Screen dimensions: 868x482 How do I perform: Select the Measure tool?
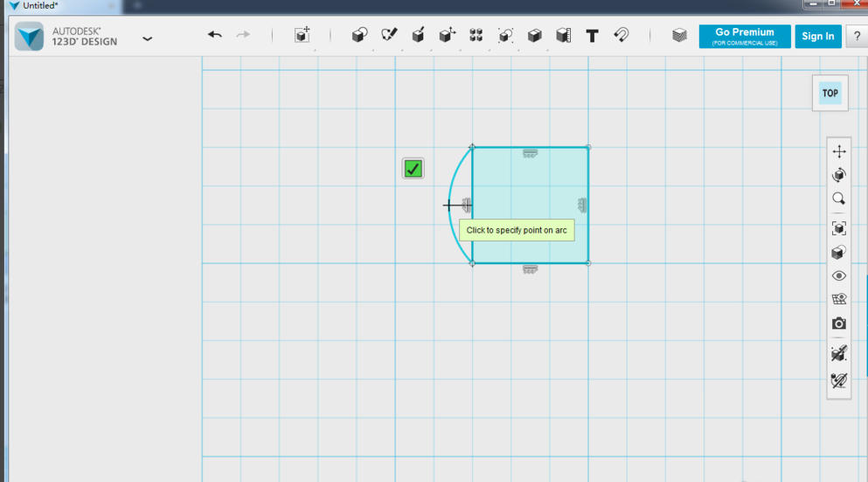[563, 36]
